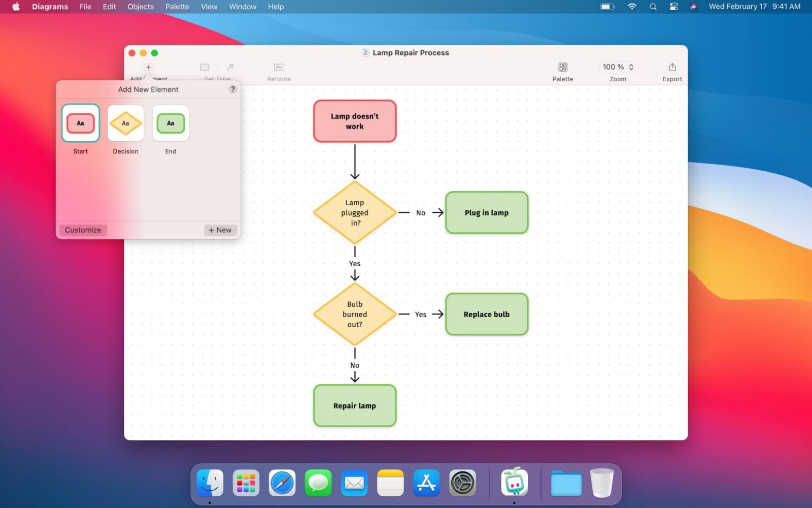Select the Decision element type
This screenshot has width=812, height=508.
pyautogui.click(x=125, y=123)
